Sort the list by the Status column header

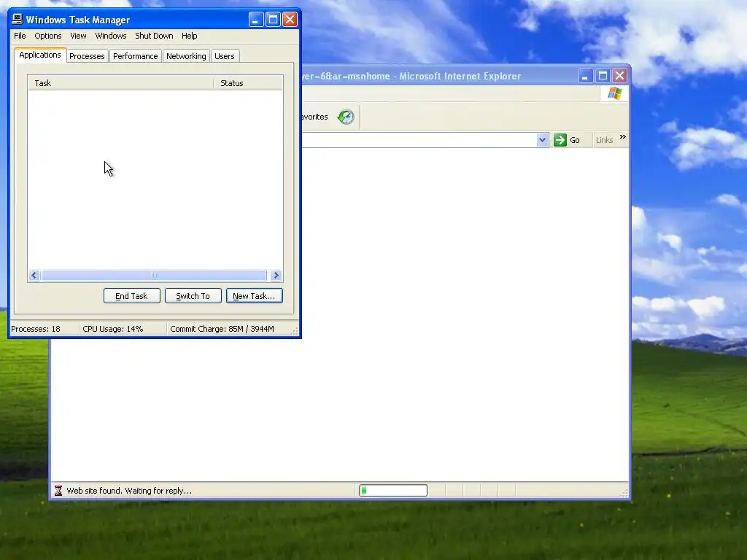(248, 83)
